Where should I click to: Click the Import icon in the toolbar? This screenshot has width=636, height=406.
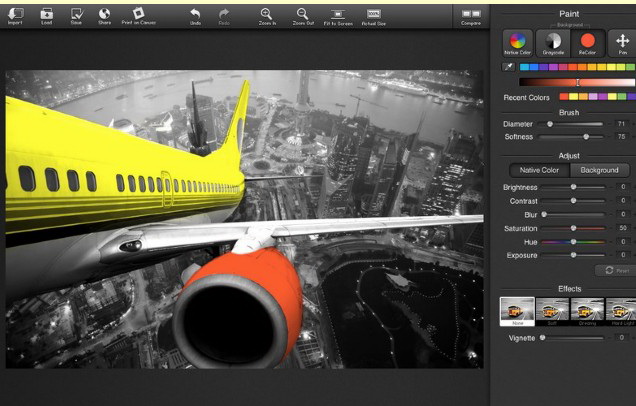[15, 14]
